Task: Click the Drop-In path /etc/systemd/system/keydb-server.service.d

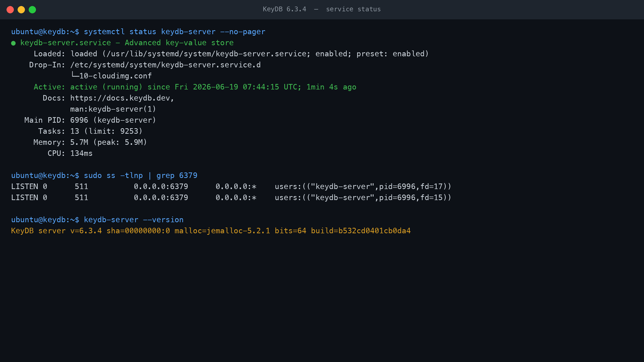Action: point(166,65)
